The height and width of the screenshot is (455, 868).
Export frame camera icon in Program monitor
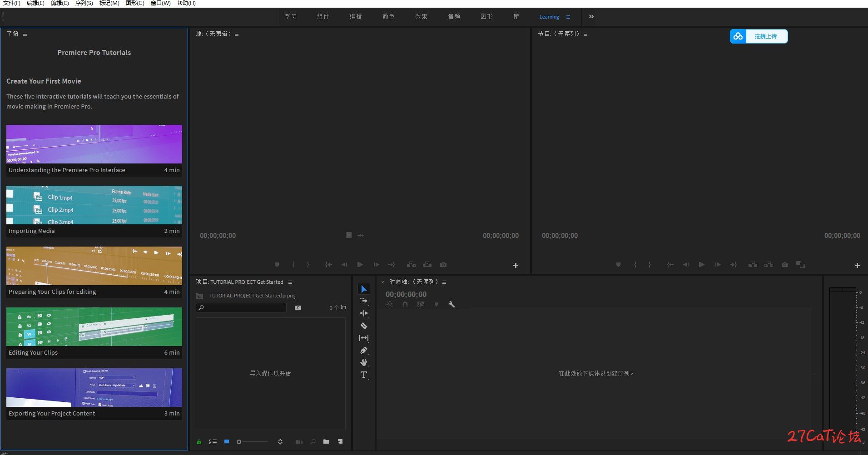(785, 265)
